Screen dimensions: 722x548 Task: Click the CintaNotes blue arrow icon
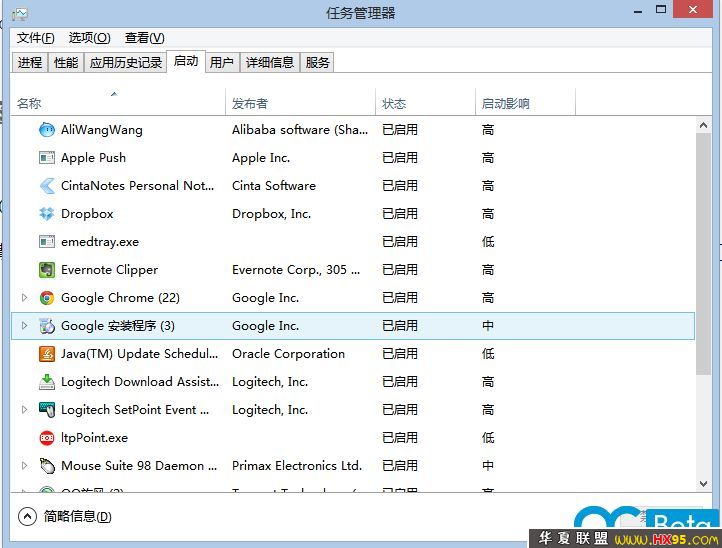coord(47,186)
